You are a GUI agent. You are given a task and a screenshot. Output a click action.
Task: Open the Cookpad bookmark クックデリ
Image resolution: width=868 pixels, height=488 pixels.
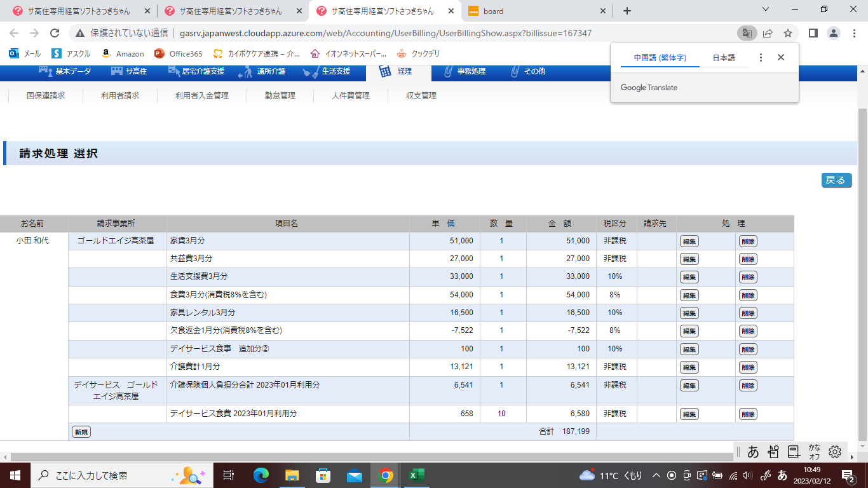pyautogui.click(x=418, y=54)
